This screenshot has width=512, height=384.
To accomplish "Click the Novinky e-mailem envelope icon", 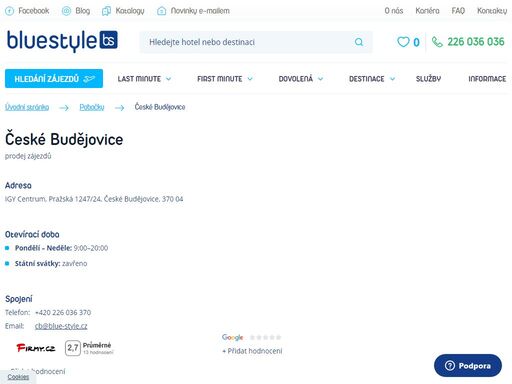I will 161,11.
